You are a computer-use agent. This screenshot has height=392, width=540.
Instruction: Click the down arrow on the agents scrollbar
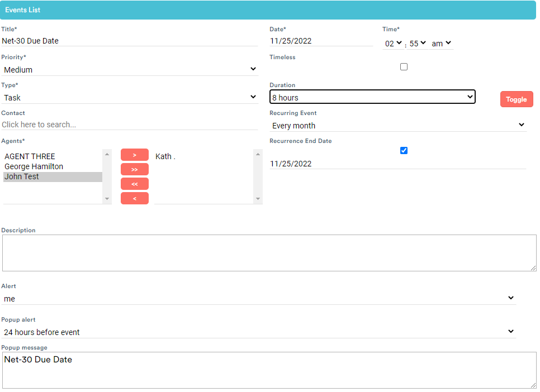click(107, 198)
